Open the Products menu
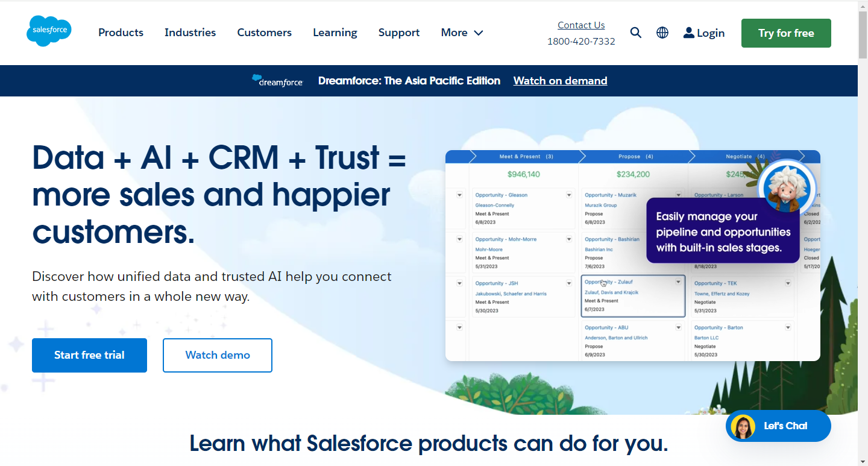Viewport: 868px width, 466px height. click(121, 33)
